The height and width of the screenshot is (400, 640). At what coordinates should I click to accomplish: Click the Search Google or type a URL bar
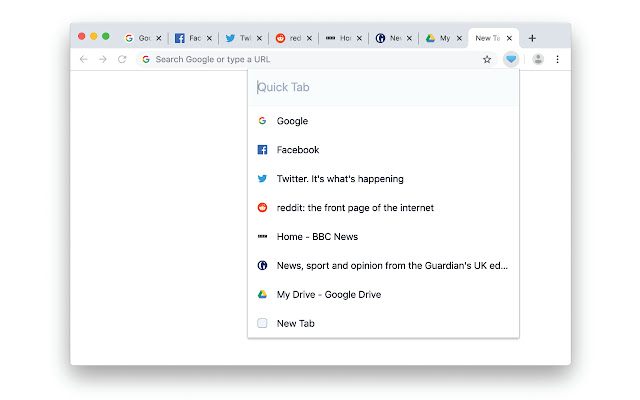(x=316, y=59)
